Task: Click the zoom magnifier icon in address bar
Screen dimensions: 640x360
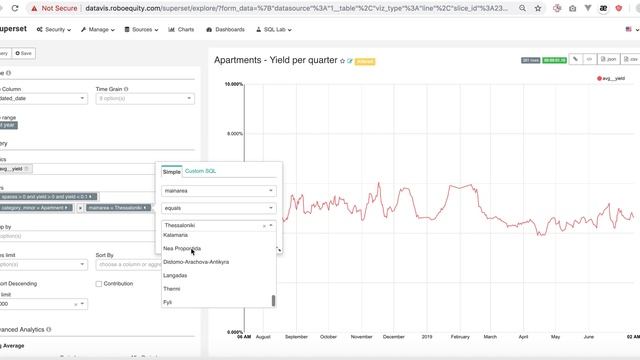Action: pos(522,8)
